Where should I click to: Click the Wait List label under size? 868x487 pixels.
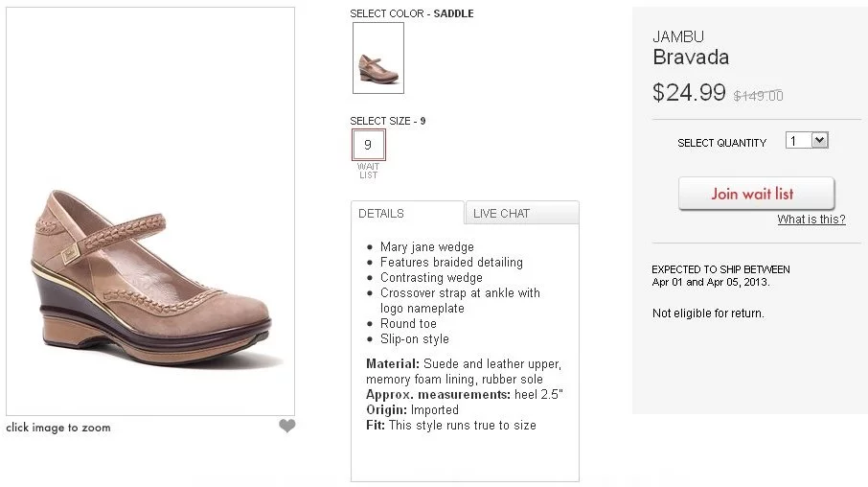click(x=368, y=171)
